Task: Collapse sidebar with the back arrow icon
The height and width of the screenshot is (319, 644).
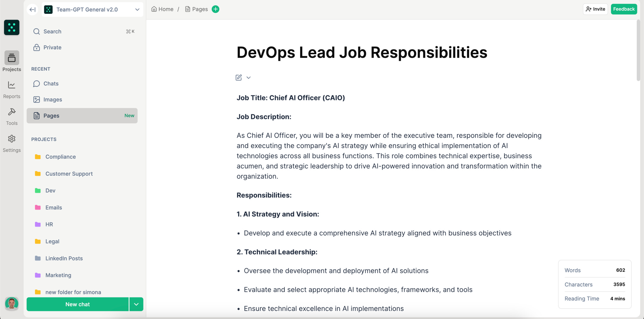Action: pyautogui.click(x=33, y=10)
